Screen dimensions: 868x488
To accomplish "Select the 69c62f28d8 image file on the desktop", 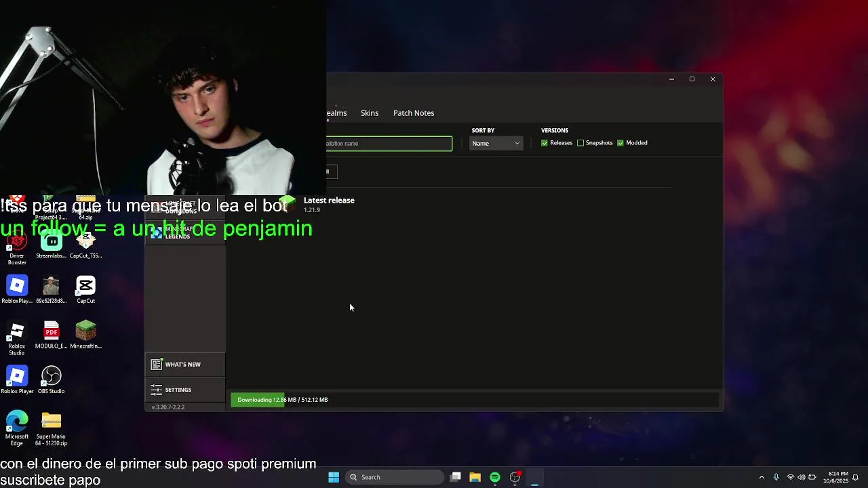I will tap(51, 290).
